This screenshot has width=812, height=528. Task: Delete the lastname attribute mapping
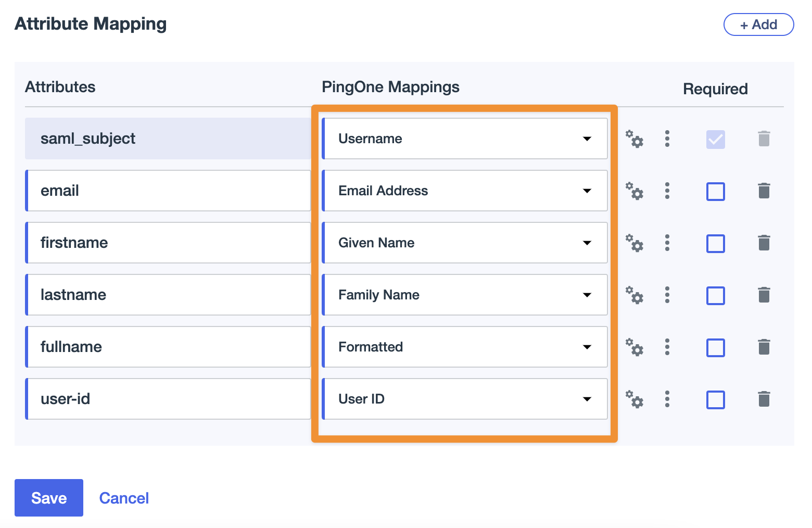coord(764,295)
